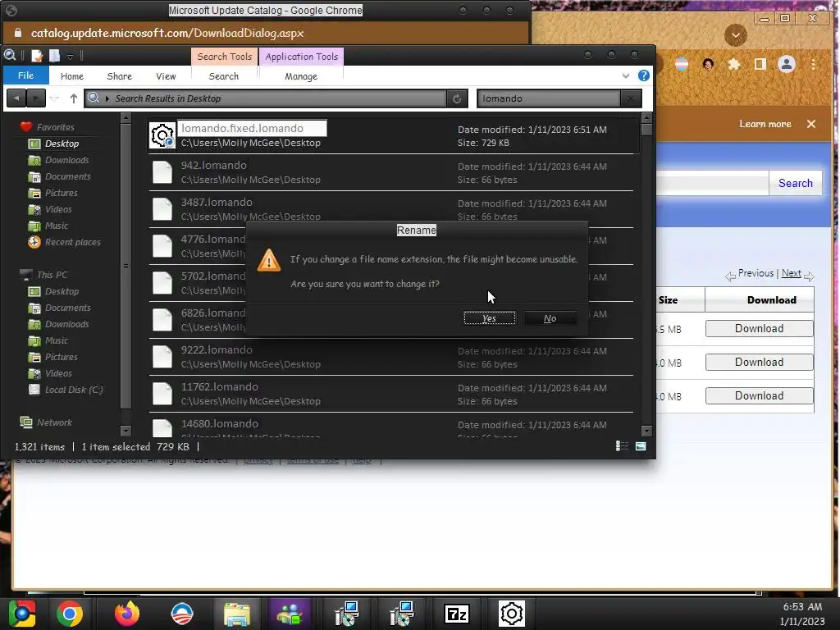Click No in the Rename dialog
Image resolution: width=840 pixels, height=630 pixels.
click(550, 318)
